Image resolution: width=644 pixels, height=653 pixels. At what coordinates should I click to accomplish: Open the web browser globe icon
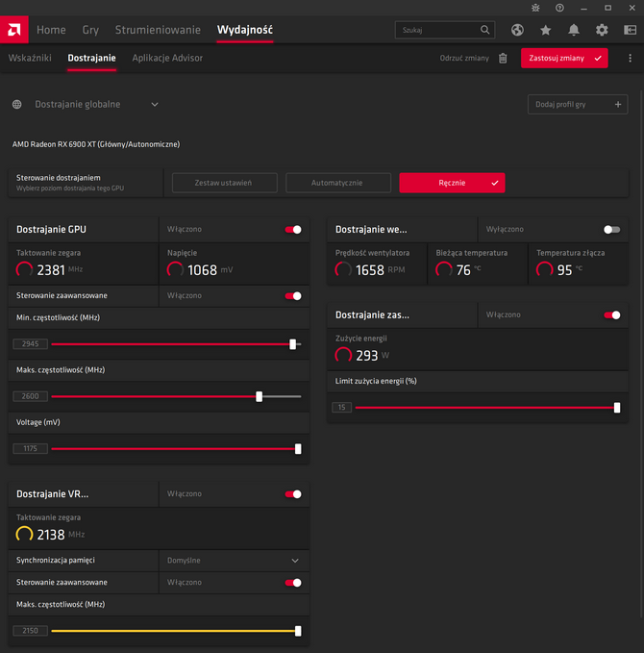[517, 30]
